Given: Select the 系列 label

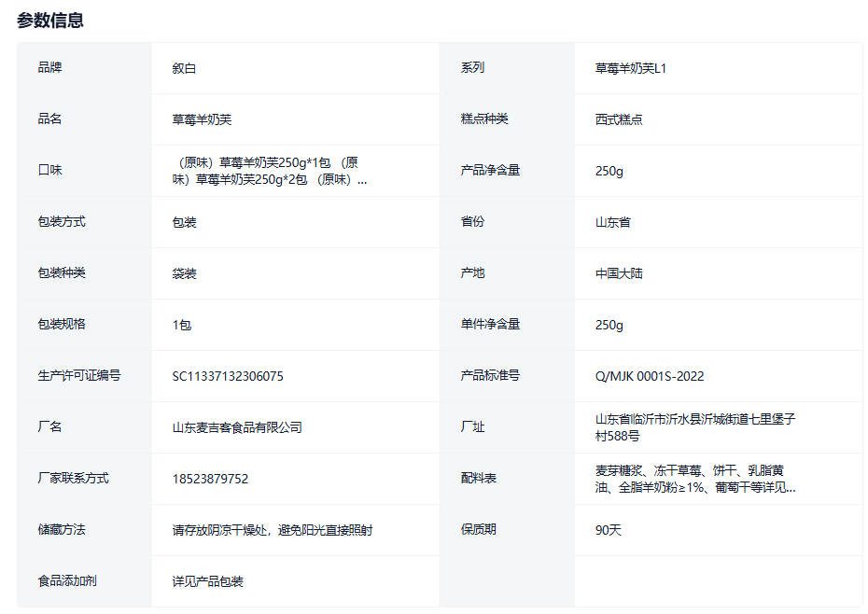Looking at the screenshot, I should coord(472,67).
